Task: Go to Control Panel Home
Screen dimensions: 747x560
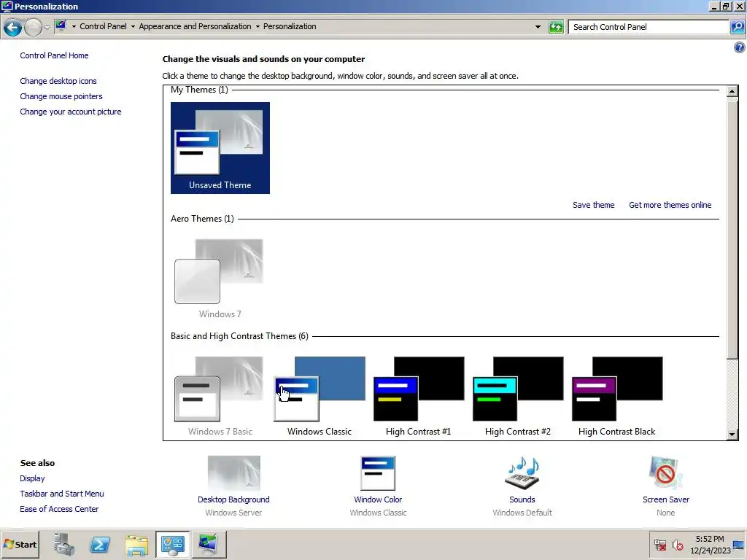Action: point(54,55)
